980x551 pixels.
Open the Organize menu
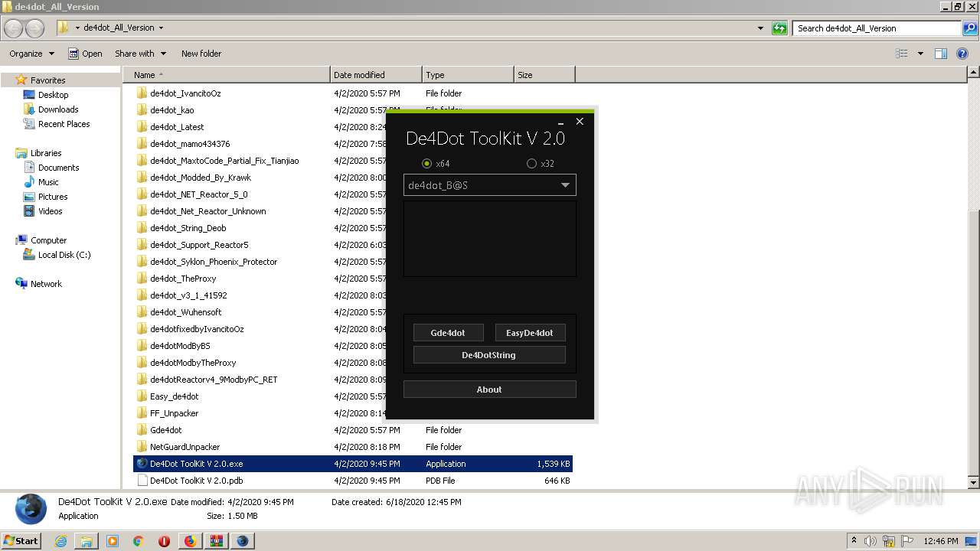click(x=31, y=54)
